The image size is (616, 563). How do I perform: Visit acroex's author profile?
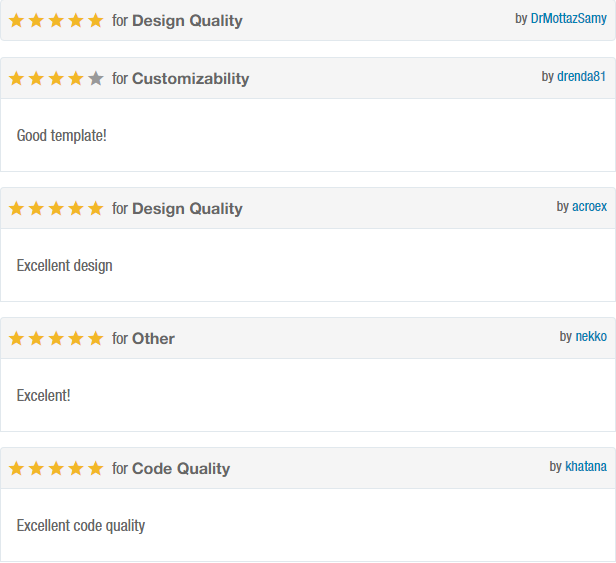tap(589, 206)
